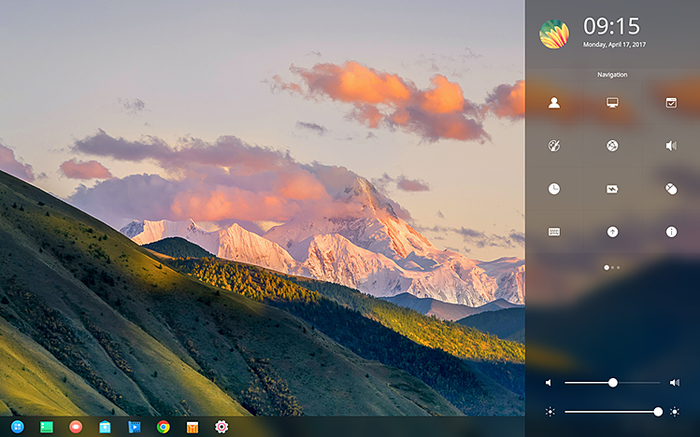700x437 pixels.
Task: Adjust the volume slider handle
Action: (613, 383)
